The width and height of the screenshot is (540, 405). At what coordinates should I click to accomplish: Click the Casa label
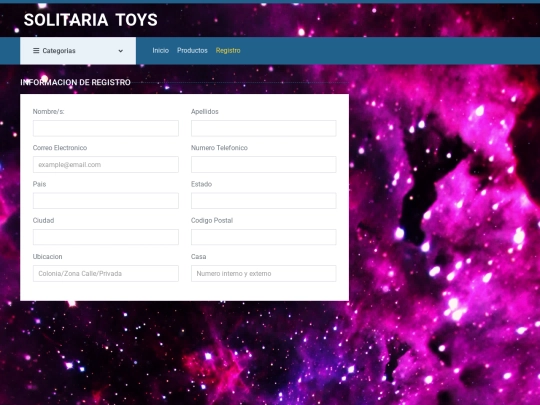pyautogui.click(x=199, y=257)
